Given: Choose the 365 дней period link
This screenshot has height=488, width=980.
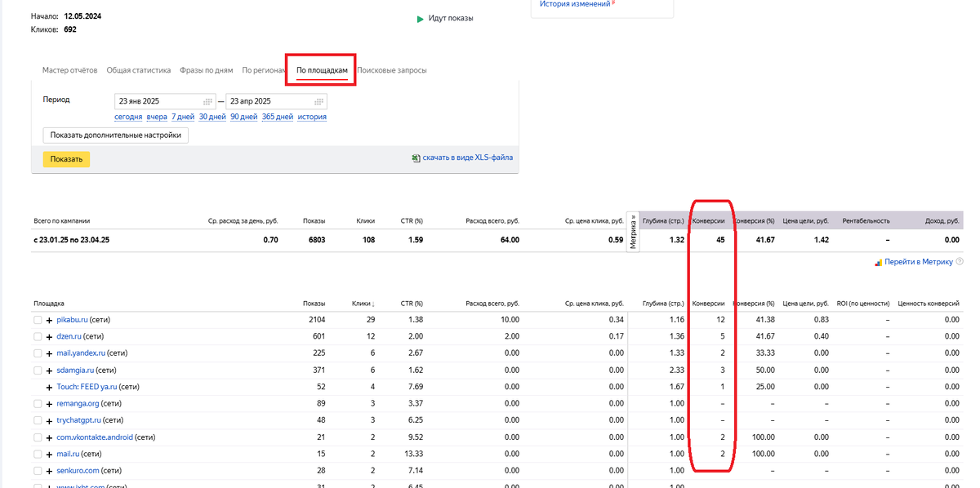Looking at the screenshot, I should [x=278, y=117].
